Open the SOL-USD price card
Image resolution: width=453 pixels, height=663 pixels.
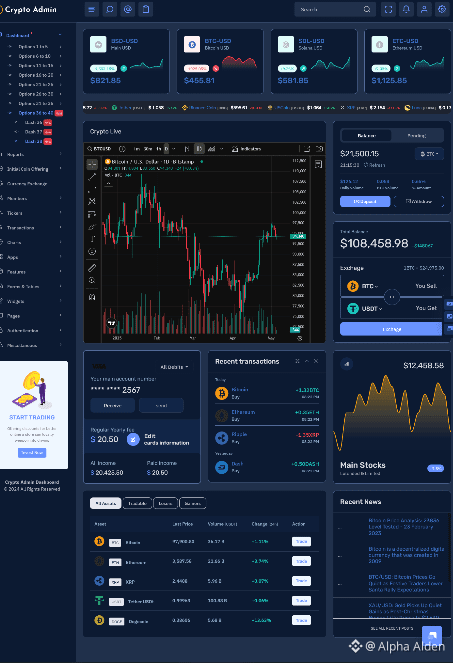313,61
